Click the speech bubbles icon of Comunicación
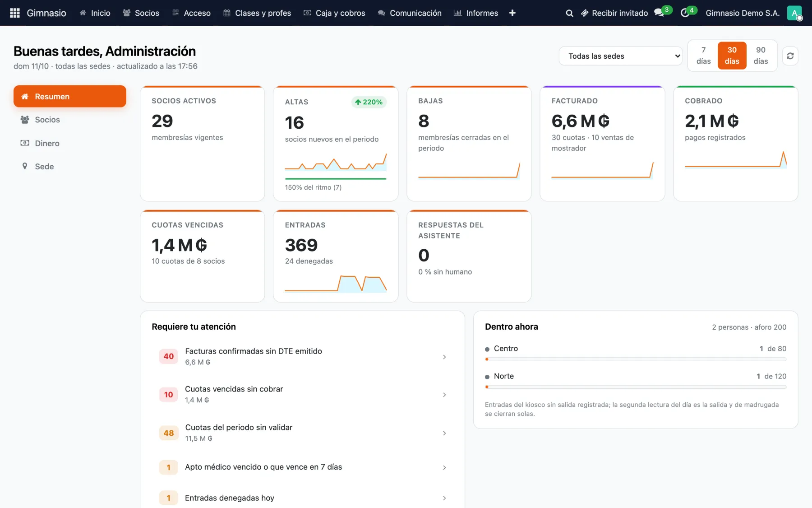Screen dimensions: 812x508 382,13
